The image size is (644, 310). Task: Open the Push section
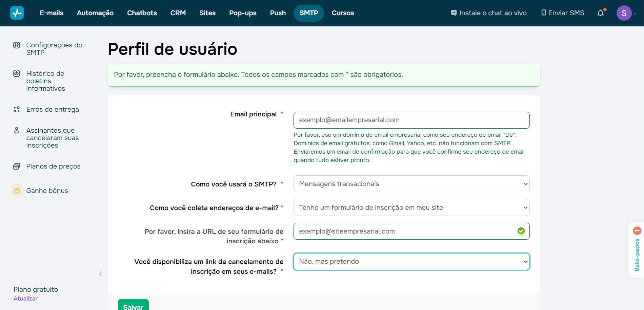278,13
